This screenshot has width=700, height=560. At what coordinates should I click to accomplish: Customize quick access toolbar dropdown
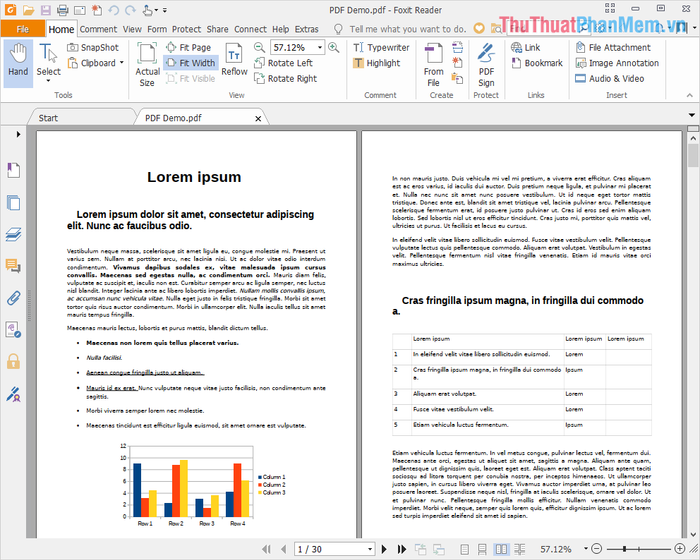165,10
